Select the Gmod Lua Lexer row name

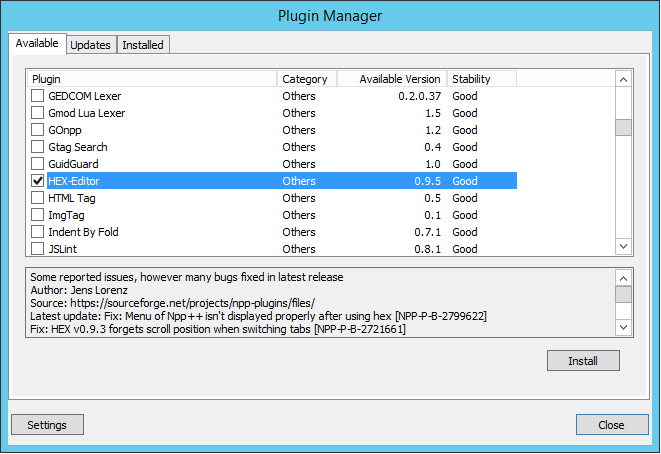87,113
